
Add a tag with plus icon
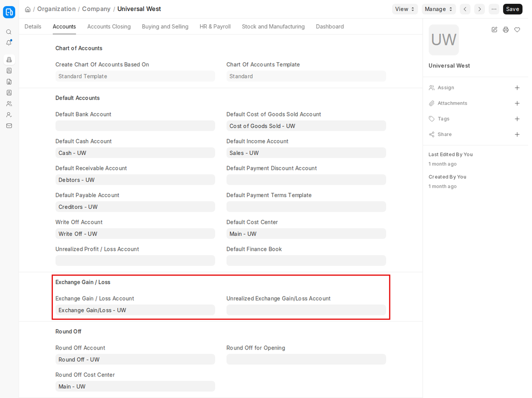pyautogui.click(x=517, y=119)
